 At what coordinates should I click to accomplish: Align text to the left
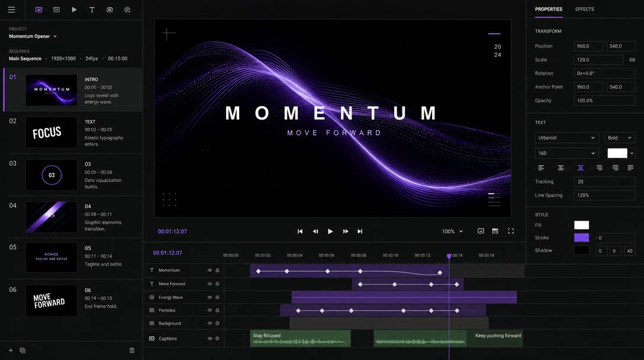pyautogui.click(x=542, y=168)
